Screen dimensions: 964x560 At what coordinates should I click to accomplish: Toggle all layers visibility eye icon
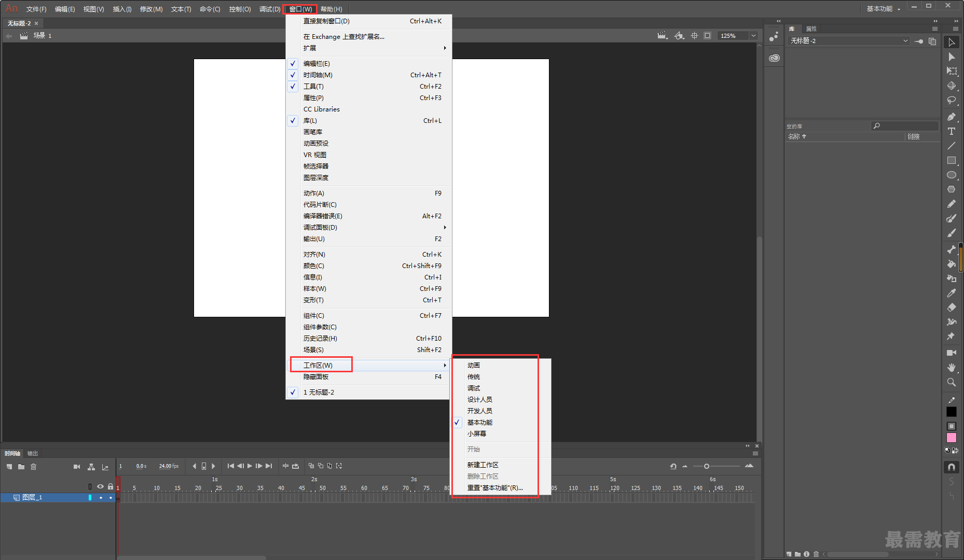coord(100,486)
